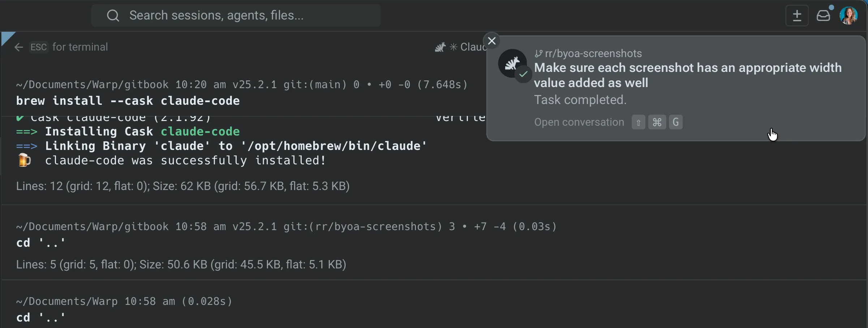
Task: Select the cd '..' command block at 10:58 am
Action: [40, 243]
